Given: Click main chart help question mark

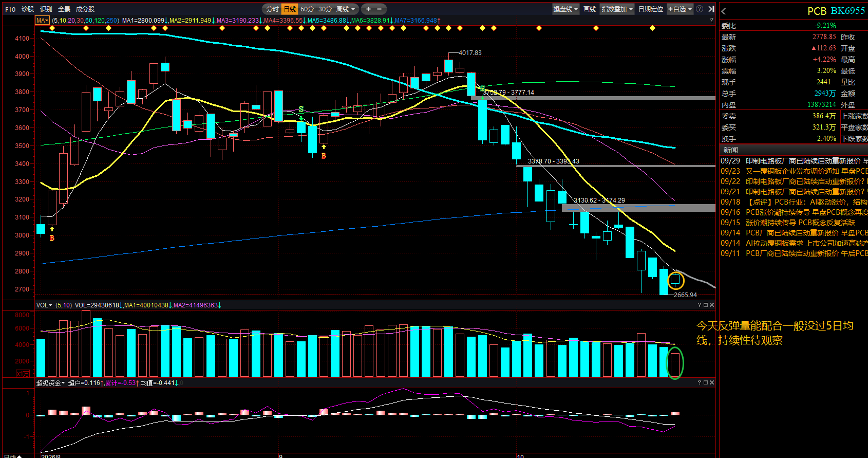Looking at the screenshot, I should tap(711, 21).
